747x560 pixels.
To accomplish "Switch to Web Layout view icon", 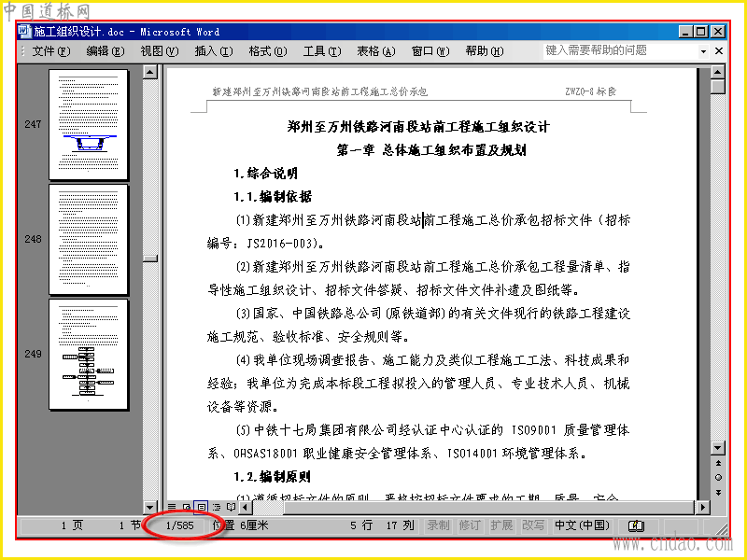I will tap(187, 507).
